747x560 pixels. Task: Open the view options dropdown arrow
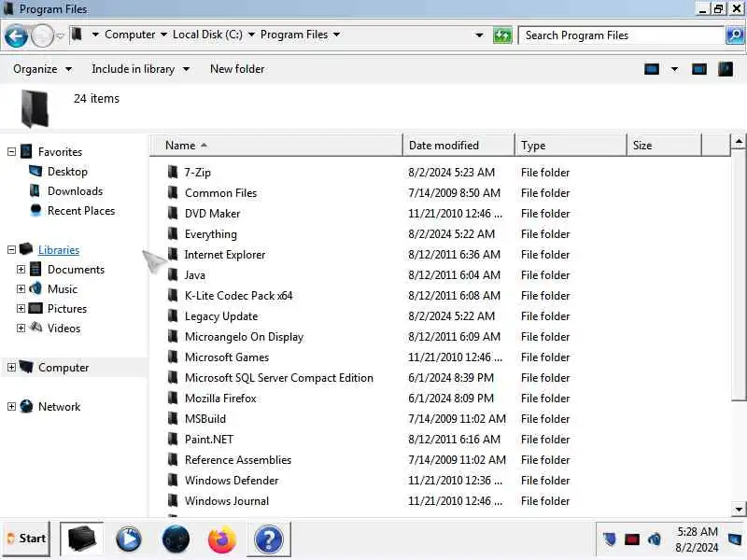[x=674, y=69]
